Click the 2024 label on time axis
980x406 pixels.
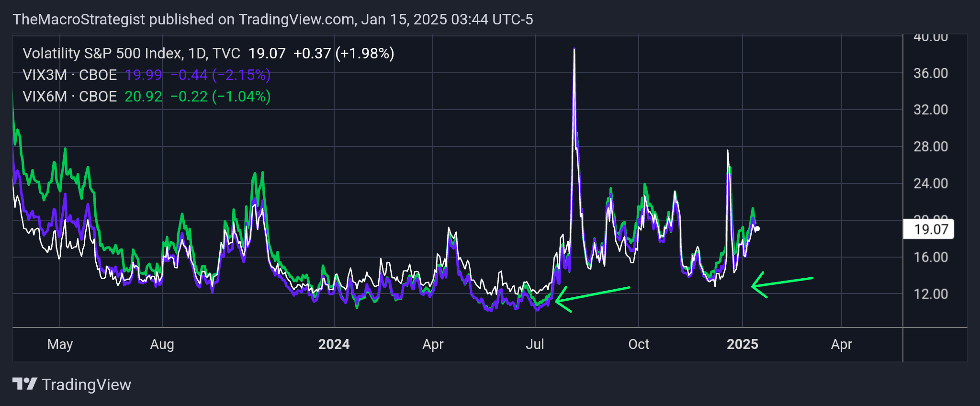click(334, 344)
